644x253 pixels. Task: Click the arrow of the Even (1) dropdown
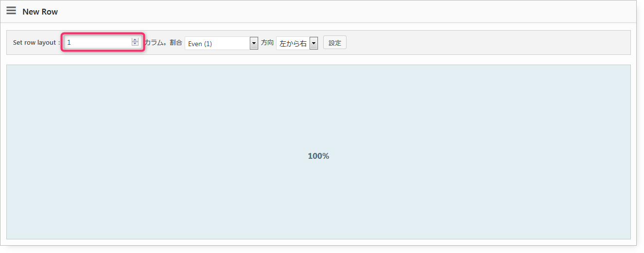click(254, 43)
